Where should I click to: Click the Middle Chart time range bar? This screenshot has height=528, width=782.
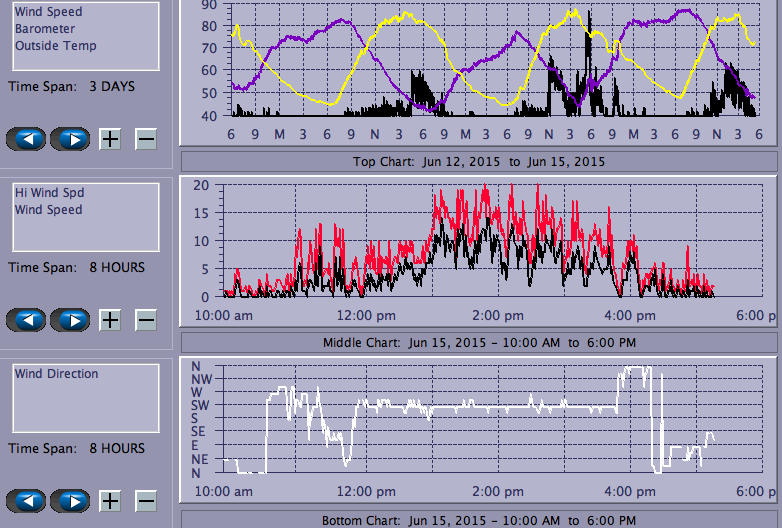(x=478, y=342)
